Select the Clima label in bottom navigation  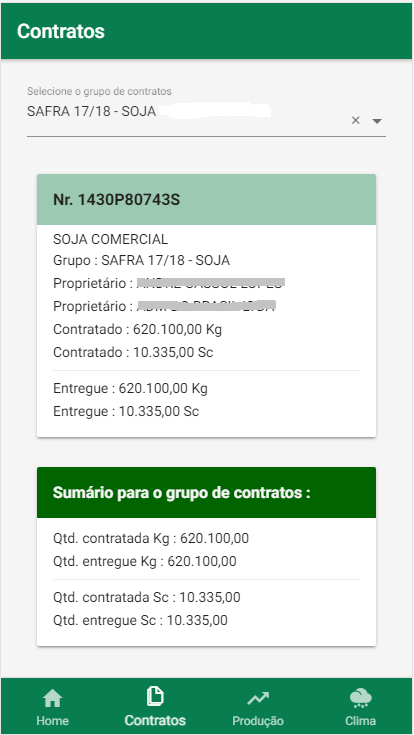click(x=361, y=720)
